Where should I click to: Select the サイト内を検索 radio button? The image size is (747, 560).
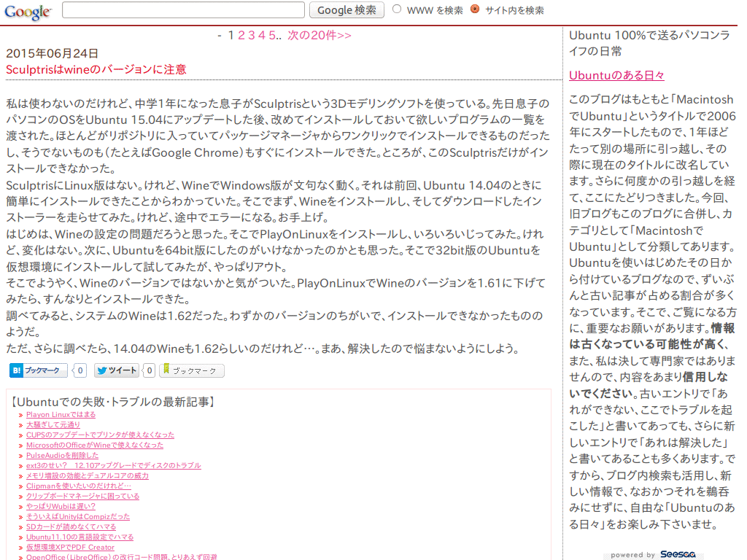coord(475,9)
